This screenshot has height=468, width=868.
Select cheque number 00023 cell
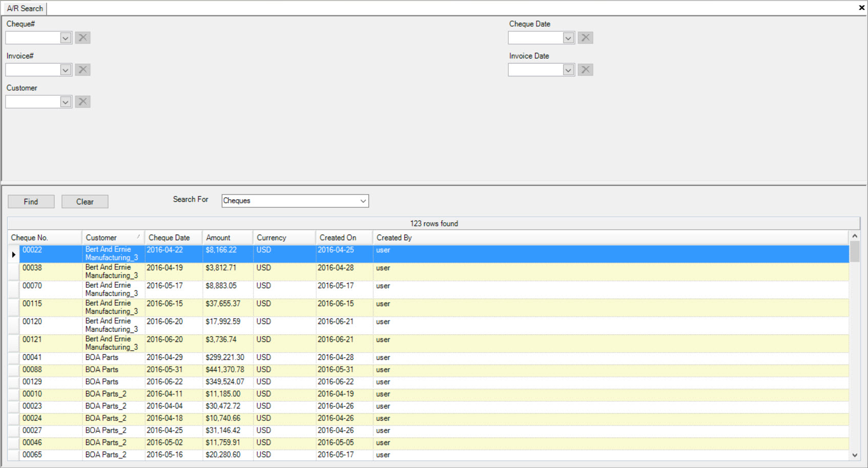tap(51, 406)
